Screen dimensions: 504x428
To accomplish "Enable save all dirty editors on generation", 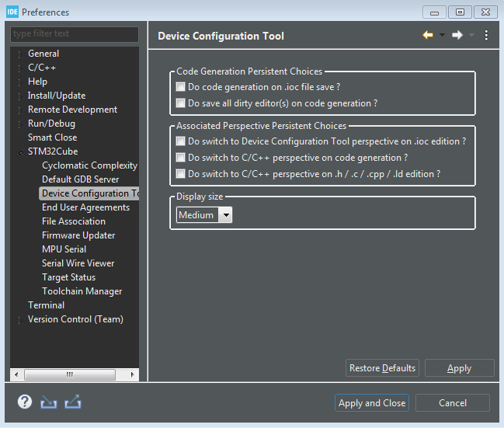I will (x=181, y=103).
